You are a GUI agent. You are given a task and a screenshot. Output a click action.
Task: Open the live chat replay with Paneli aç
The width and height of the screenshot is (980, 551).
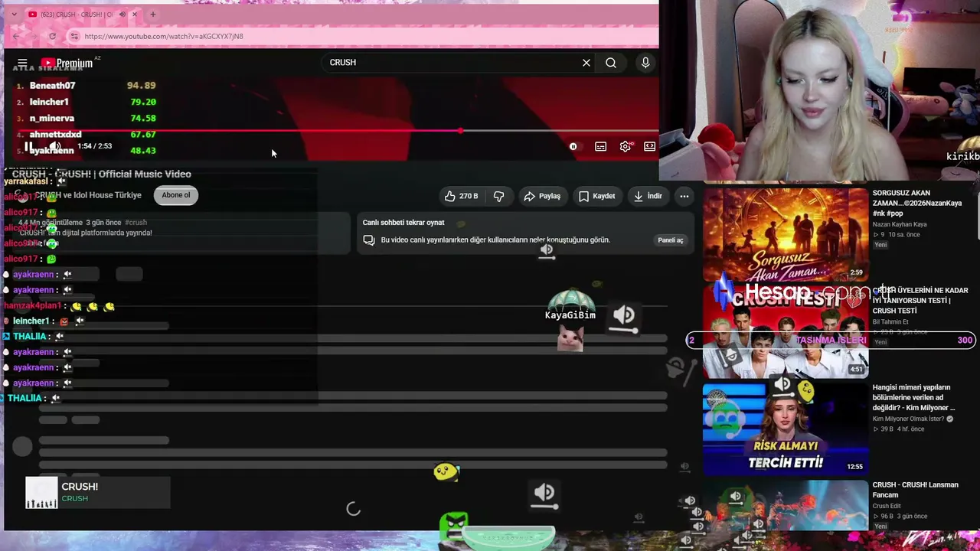[671, 240]
